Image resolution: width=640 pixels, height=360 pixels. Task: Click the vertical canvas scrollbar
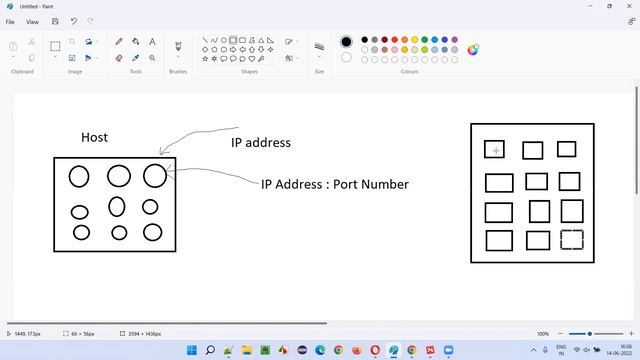click(636, 140)
